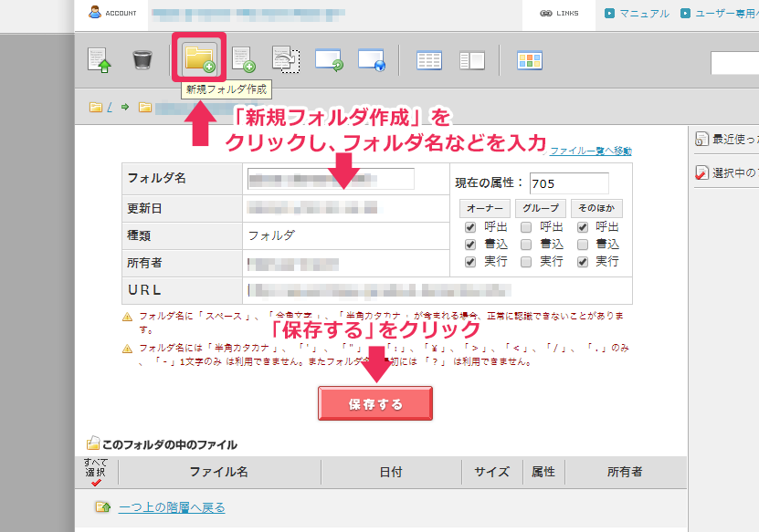The height and width of the screenshot is (532, 759).
Task: Toggle the そのほか 実行 checkbox
Action: (x=583, y=262)
